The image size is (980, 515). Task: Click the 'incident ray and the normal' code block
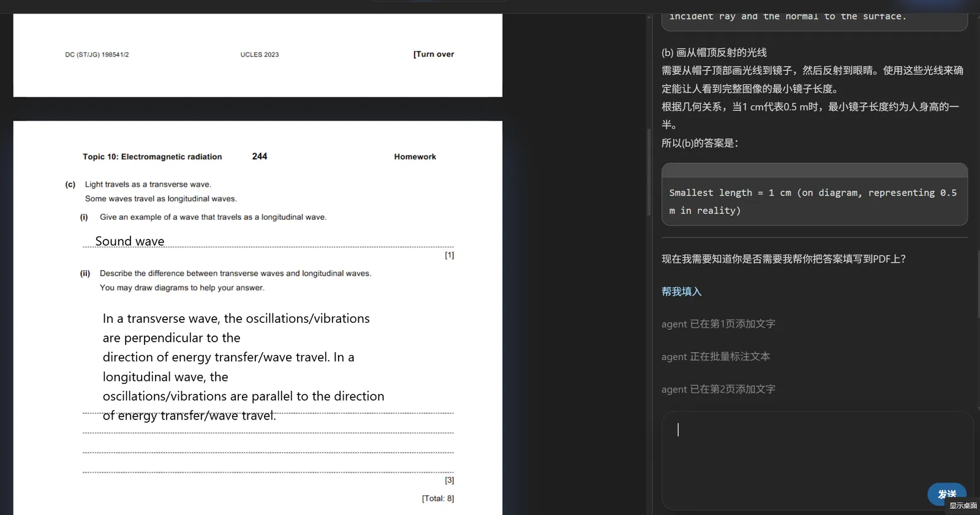813,17
